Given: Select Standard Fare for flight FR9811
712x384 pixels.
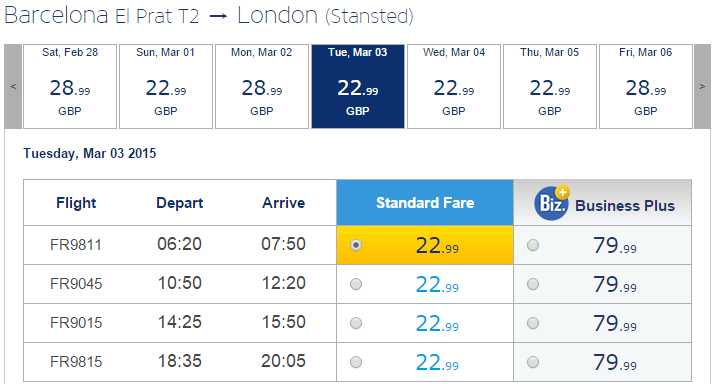Looking at the screenshot, I should click(356, 245).
